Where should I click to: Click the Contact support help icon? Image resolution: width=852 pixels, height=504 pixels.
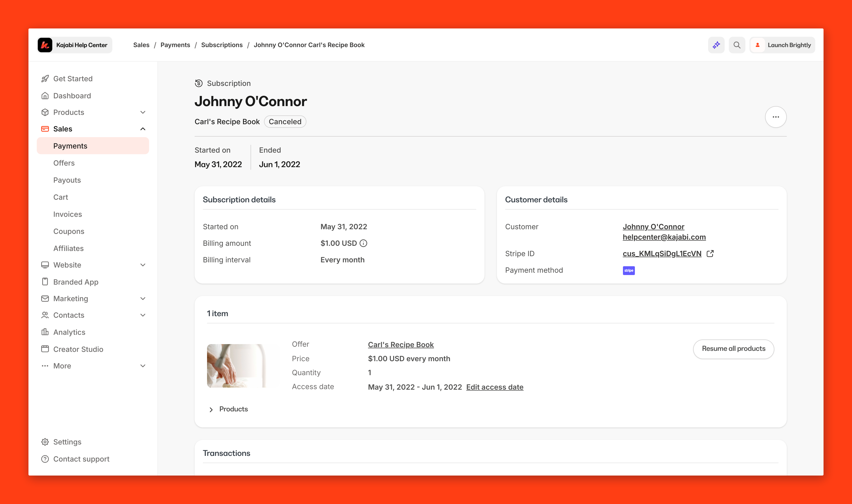click(x=45, y=459)
